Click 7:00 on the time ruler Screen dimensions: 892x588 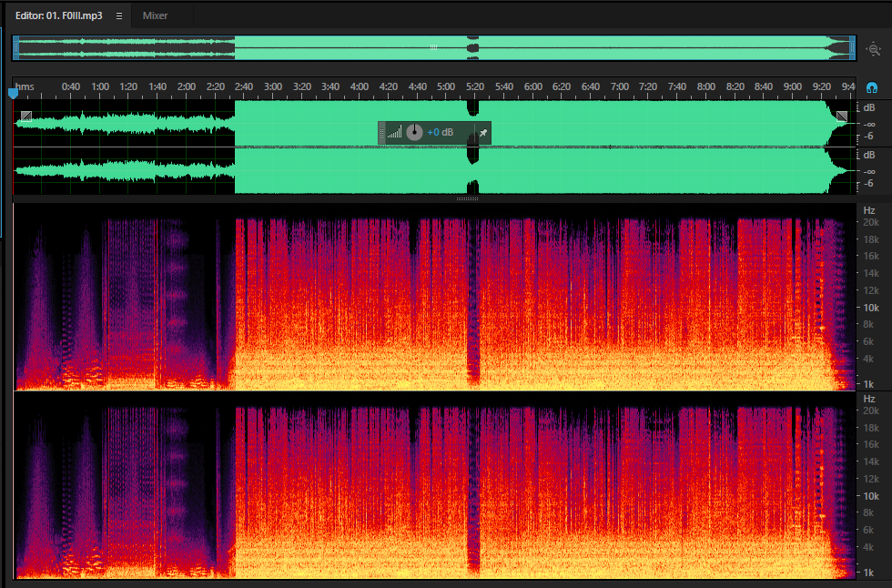tap(620, 86)
